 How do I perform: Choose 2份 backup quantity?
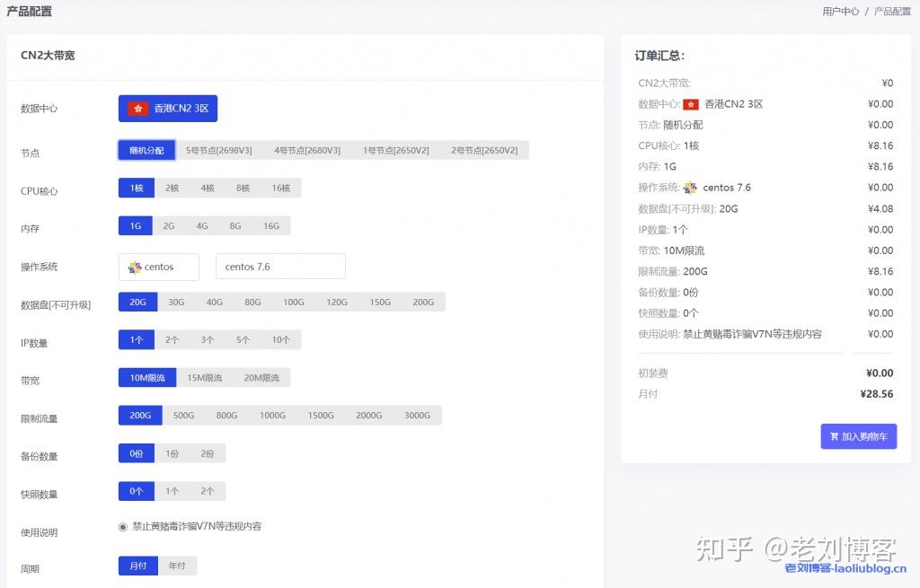point(208,453)
